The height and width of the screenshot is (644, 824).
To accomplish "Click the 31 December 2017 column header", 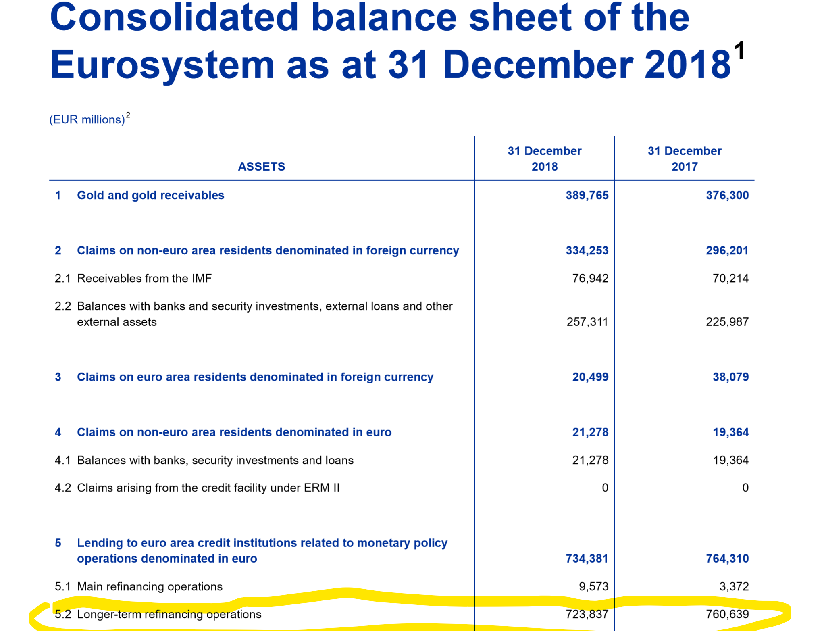I will pos(684,158).
